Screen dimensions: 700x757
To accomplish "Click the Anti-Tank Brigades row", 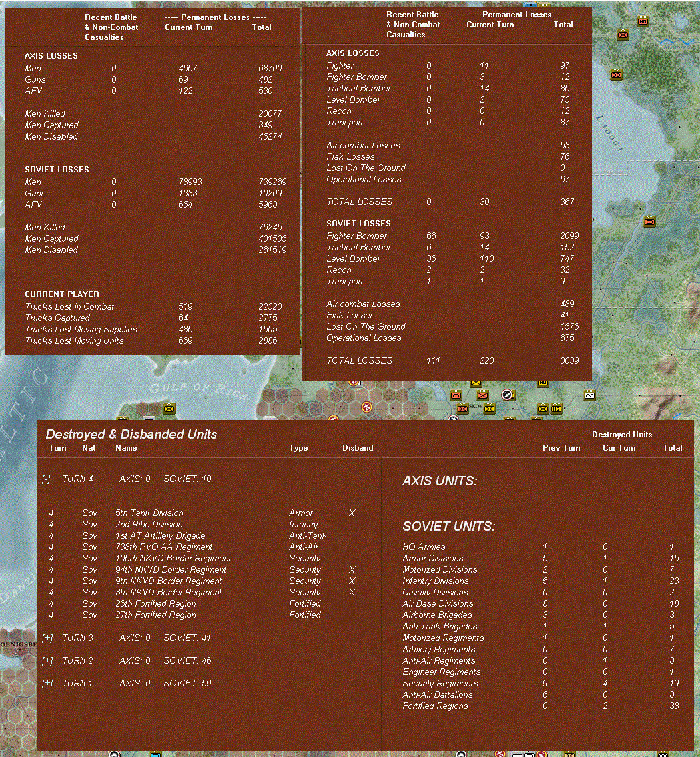I will 541,627.
